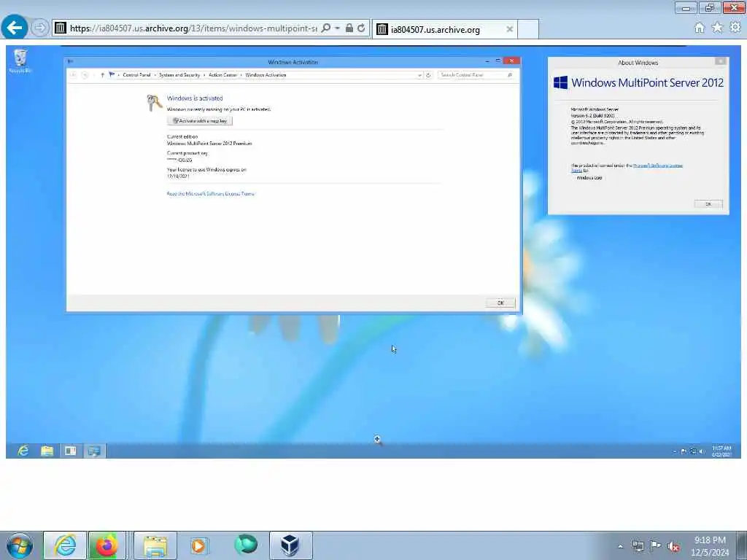Select 'Action Center' breadcrumb item
747x560 pixels.
[222, 75]
